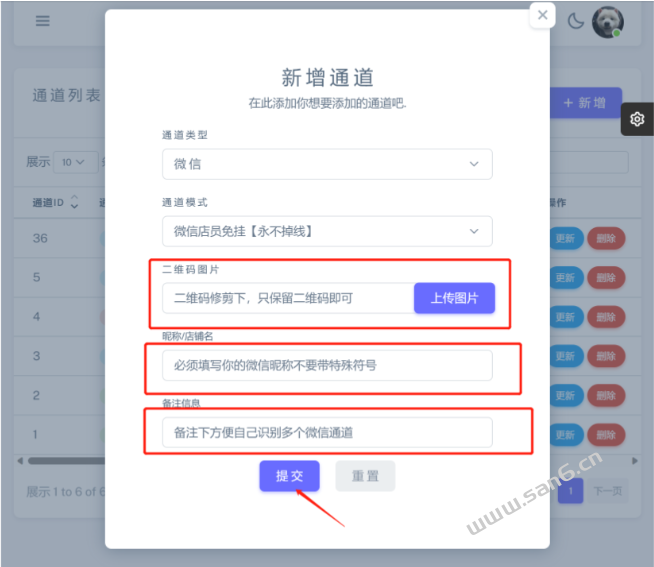Screen dimensions: 654x567
Task: Focus the search box behind the dialog
Action: click(x=589, y=162)
